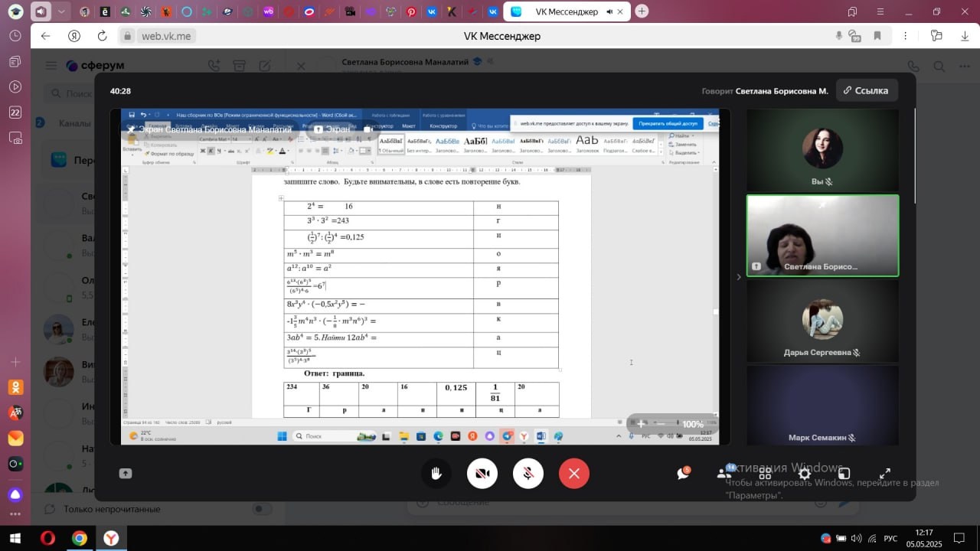Reload the web.vk.me page
Screen dimensions: 980x551
(102, 36)
